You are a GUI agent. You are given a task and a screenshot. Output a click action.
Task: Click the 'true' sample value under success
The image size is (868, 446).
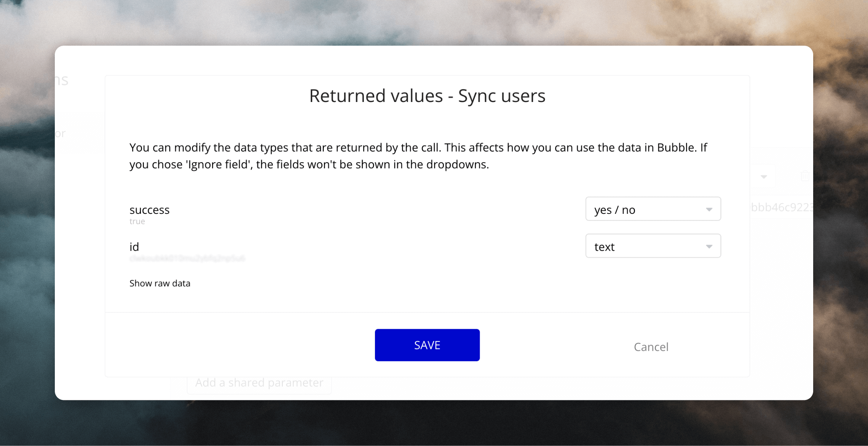(x=137, y=221)
